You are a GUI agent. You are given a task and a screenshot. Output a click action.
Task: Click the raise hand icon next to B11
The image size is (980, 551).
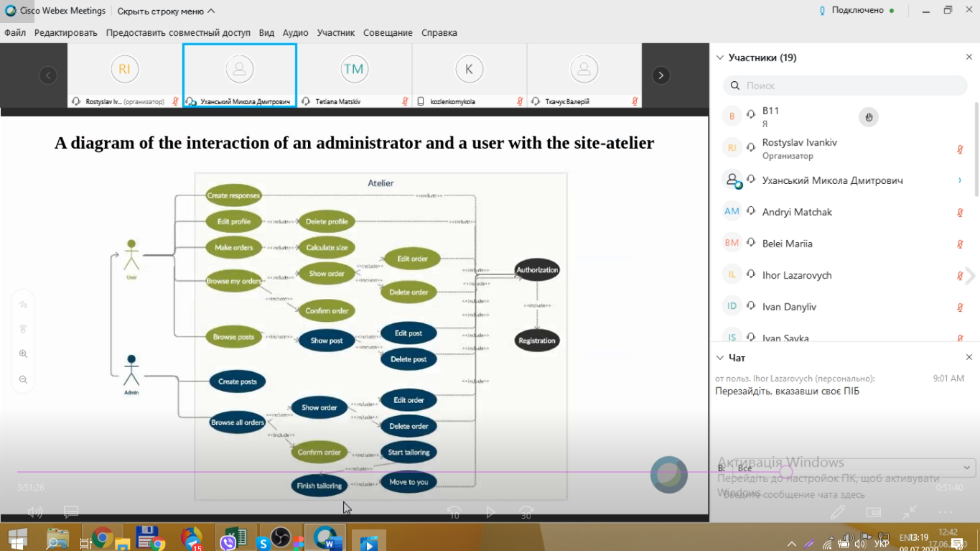pyautogui.click(x=869, y=117)
